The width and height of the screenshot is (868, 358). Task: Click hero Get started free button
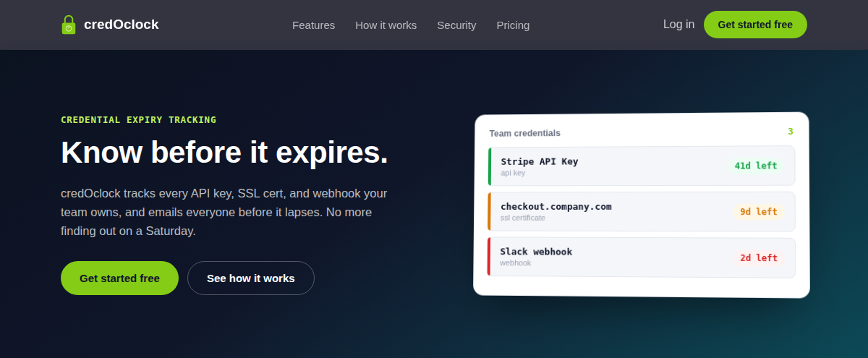[x=119, y=278]
